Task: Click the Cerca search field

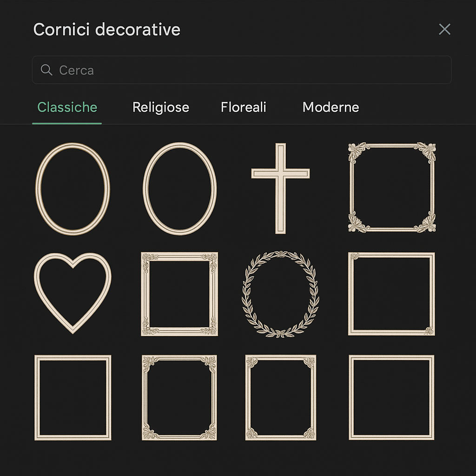Action: (x=242, y=70)
